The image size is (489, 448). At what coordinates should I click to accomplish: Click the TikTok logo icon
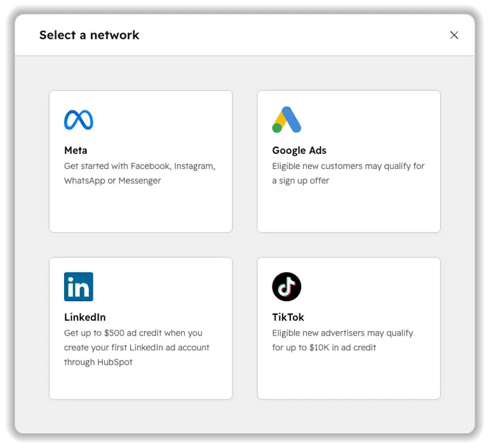coord(286,287)
